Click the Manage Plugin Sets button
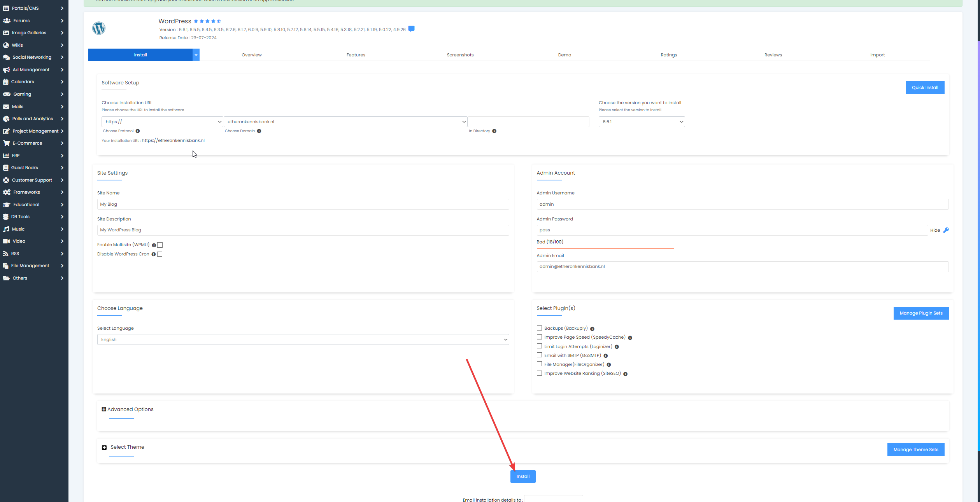 click(x=921, y=313)
